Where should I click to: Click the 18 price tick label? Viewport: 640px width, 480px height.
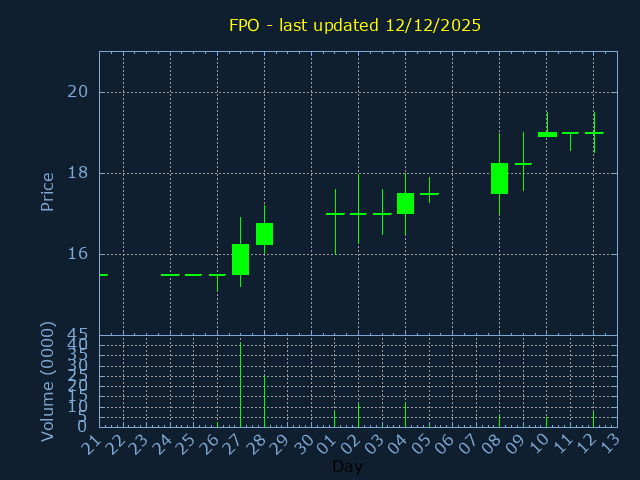(x=78, y=173)
